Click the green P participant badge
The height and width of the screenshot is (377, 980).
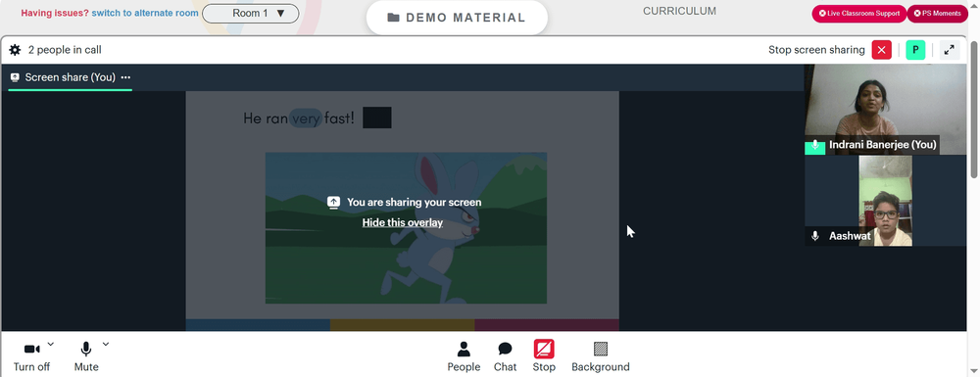tap(915, 50)
